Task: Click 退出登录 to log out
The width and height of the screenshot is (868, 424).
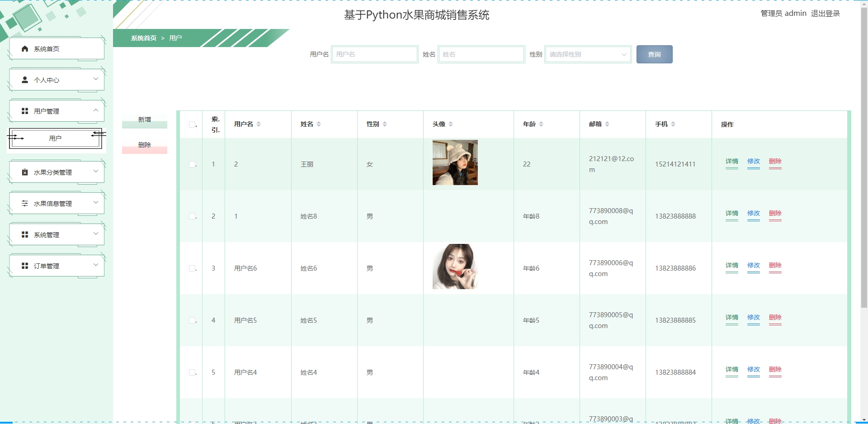Action: point(825,14)
